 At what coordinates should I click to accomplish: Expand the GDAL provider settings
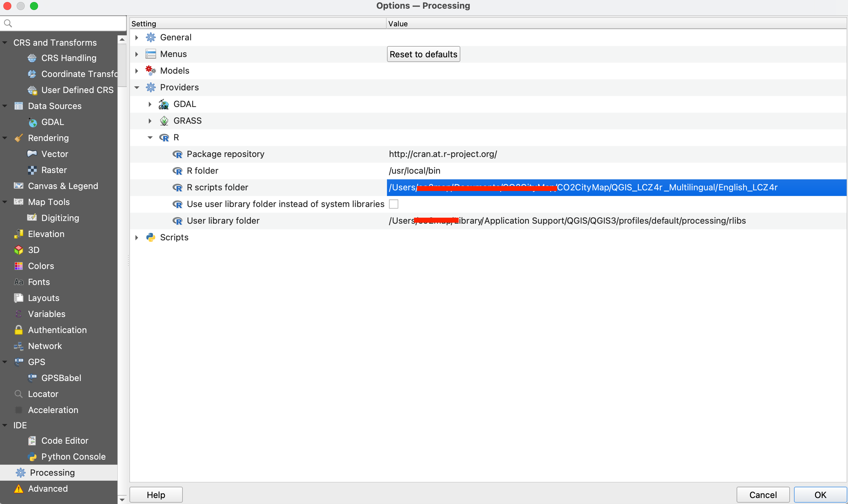tap(149, 104)
